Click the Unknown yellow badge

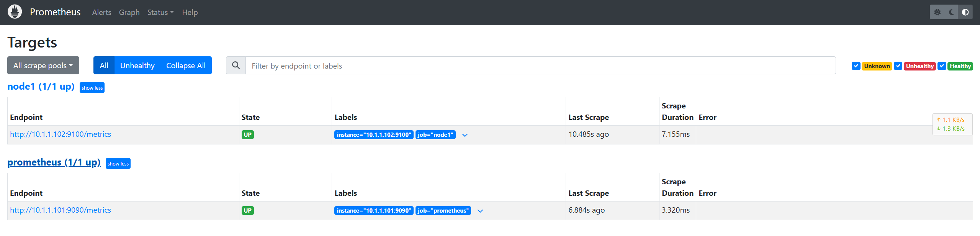(x=877, y=66)
